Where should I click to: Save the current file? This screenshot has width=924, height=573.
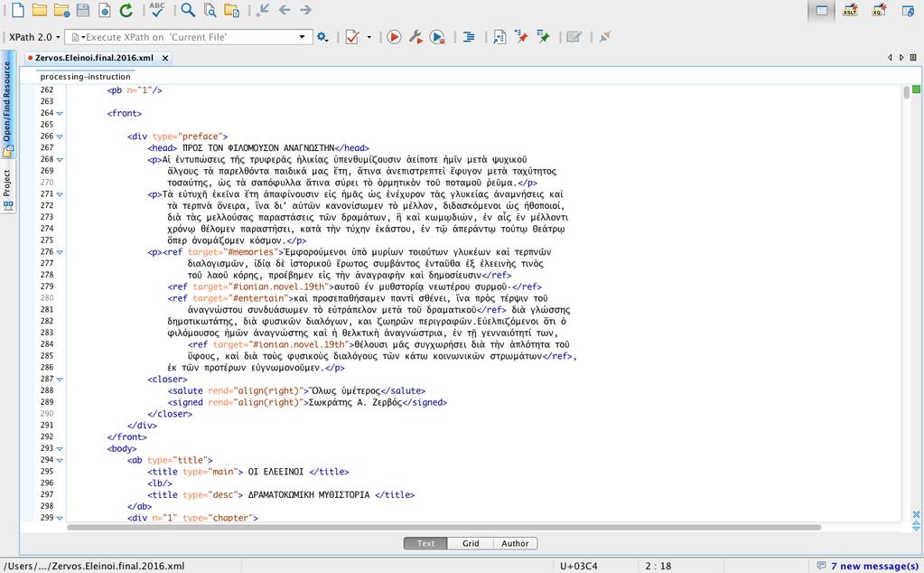pyautogui.click(x=83, y=9)
